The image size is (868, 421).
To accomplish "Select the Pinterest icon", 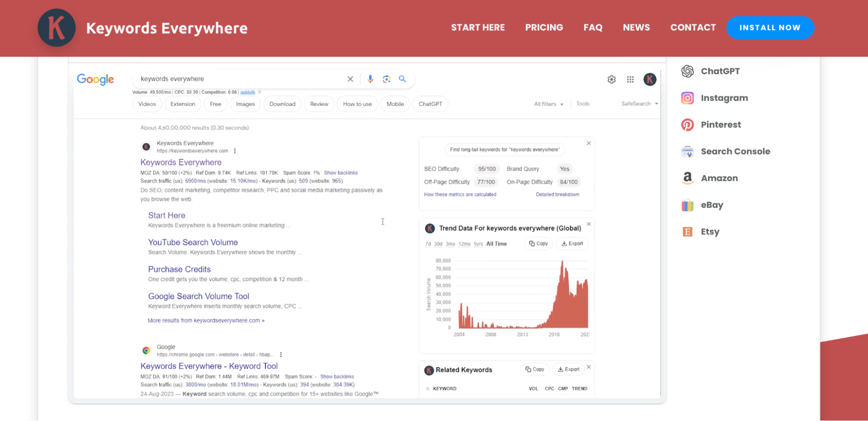I will click(687, 125).
